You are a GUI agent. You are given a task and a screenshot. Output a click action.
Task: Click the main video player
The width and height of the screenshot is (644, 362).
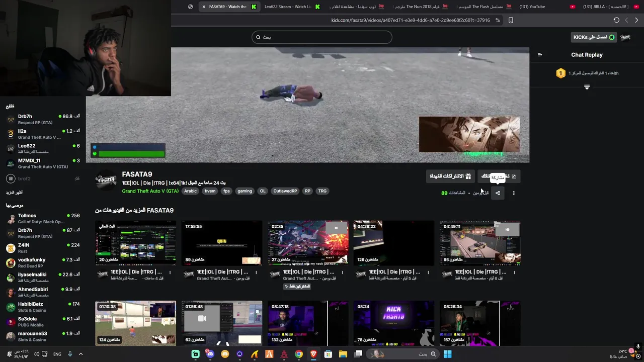[307, 105]
